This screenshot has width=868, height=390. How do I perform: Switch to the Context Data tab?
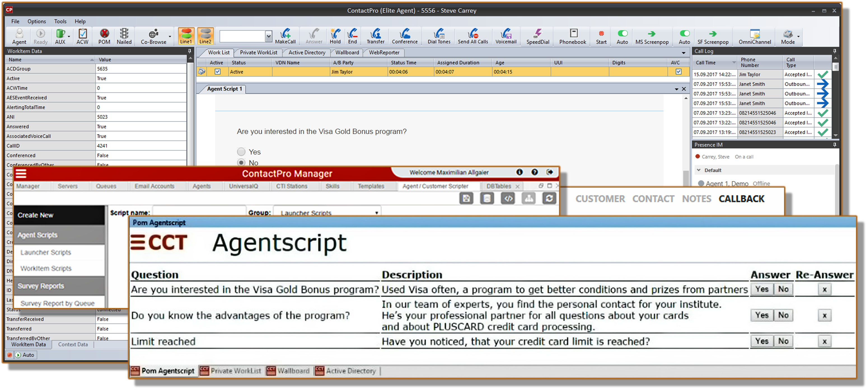point(73,344)
